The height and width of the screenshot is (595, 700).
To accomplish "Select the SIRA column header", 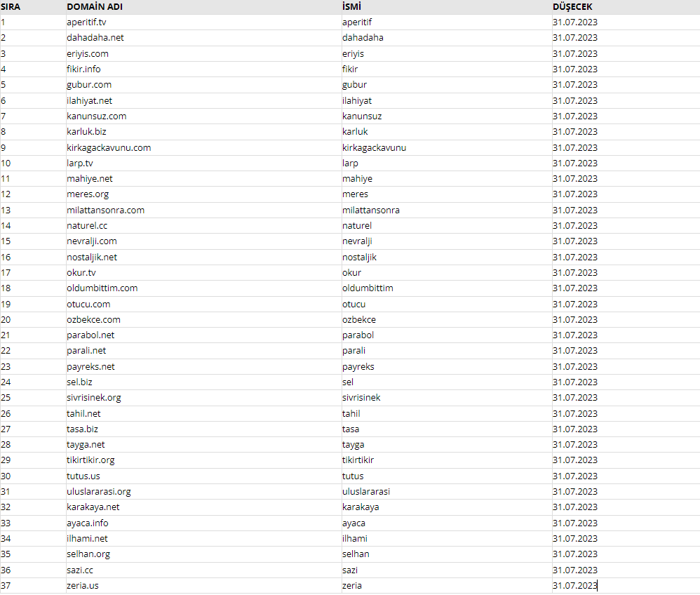I will 11,7.
